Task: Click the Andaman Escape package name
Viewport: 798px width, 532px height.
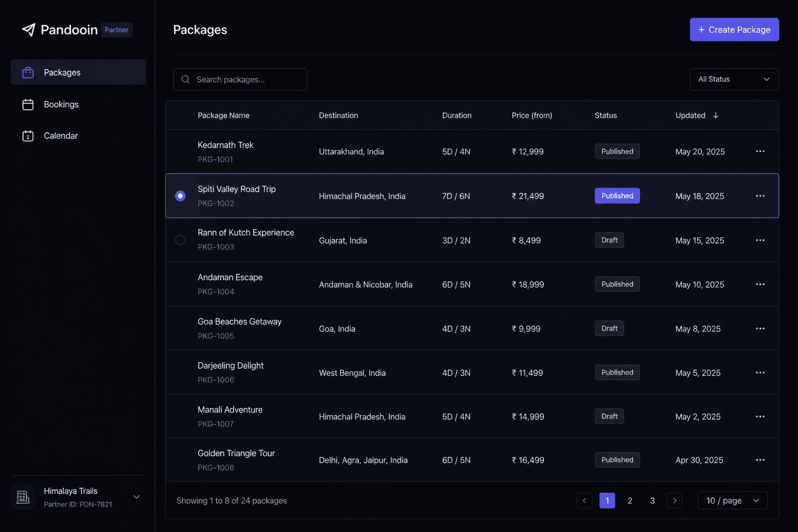Action: coord(230,277)
